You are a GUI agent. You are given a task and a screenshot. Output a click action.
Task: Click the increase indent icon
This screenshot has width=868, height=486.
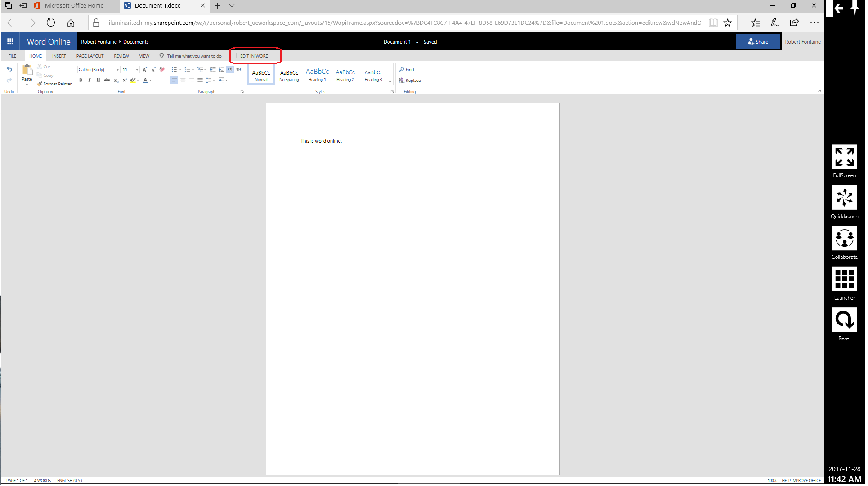[x=221, y=69]
